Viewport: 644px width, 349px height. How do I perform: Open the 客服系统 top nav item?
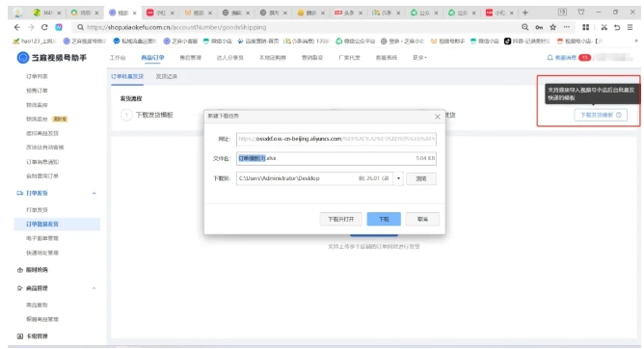point(387,58)
